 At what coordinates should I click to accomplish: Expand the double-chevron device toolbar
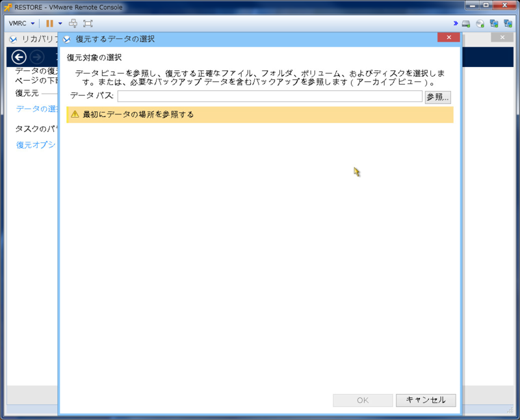click(456, 23)
